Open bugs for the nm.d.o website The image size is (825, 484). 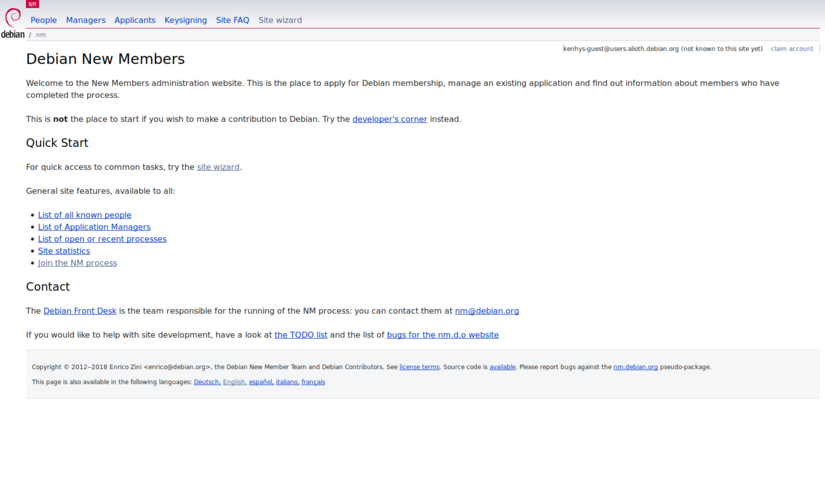tap(443, 335)
